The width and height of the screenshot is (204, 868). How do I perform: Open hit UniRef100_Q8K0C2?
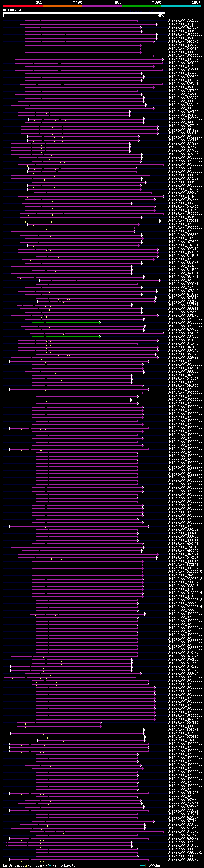click(183, 530)
